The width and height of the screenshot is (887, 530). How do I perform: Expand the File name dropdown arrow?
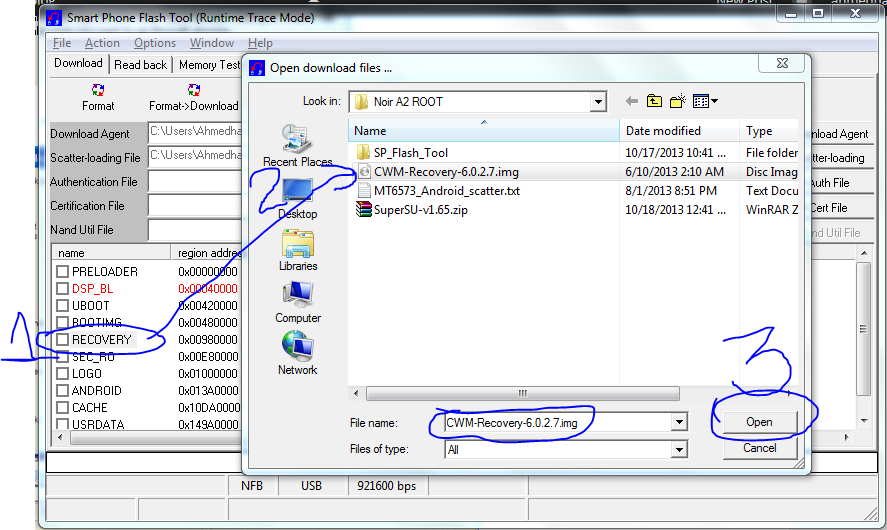coord(679,422)
